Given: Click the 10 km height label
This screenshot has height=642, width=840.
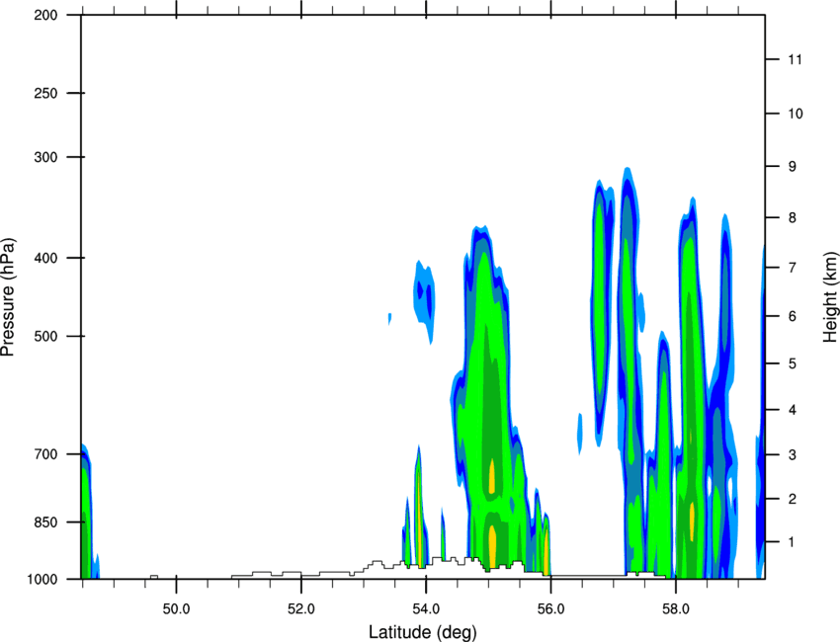Looking at the screenshot, I should pos(796,114).
